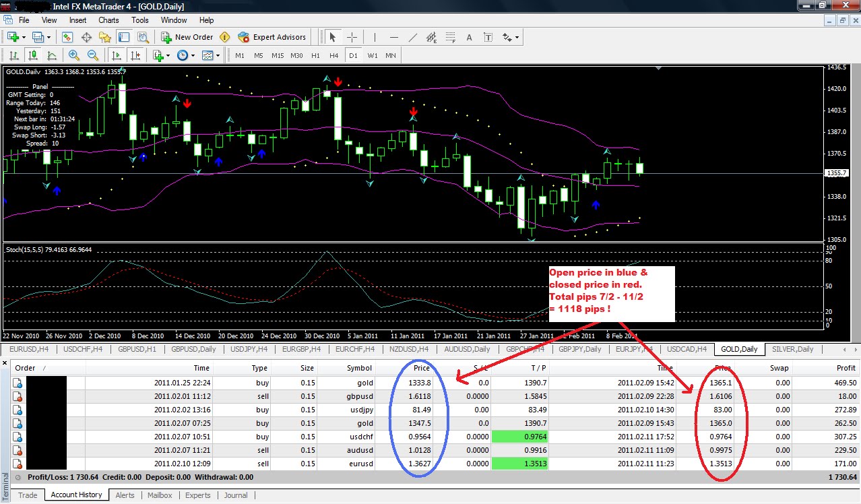Click the New Order button

187,37
